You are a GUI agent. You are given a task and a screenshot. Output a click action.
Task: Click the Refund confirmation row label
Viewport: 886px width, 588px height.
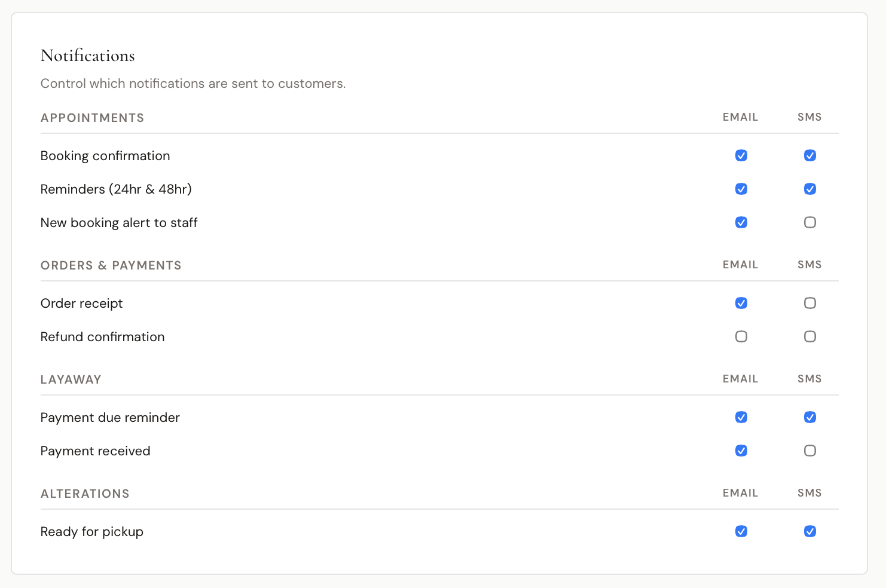102,337
